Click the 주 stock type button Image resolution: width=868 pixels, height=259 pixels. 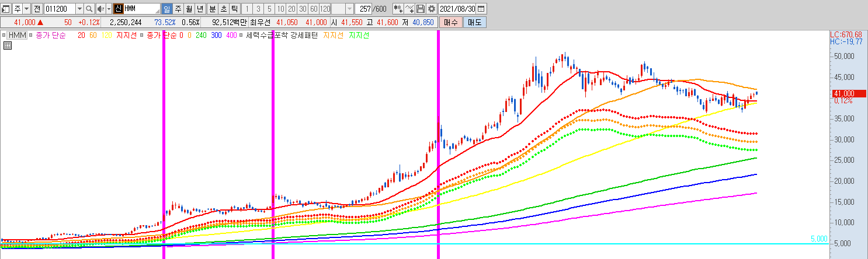tap(17, 9)
